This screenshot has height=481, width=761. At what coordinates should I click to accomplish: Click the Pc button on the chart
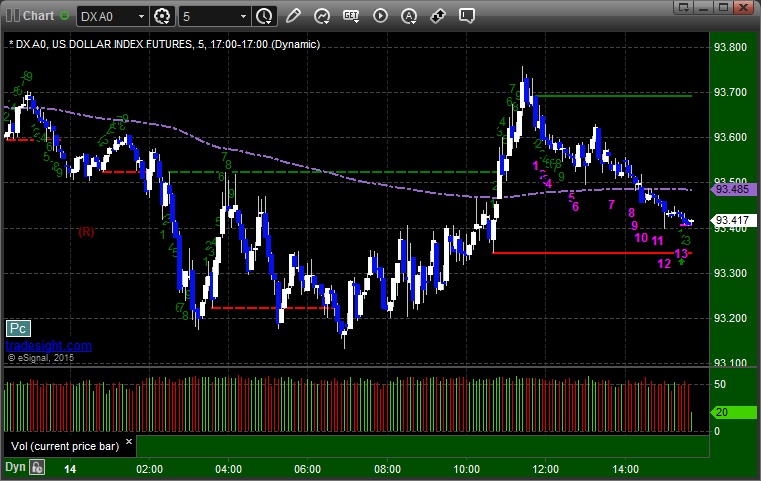[18, 329]
